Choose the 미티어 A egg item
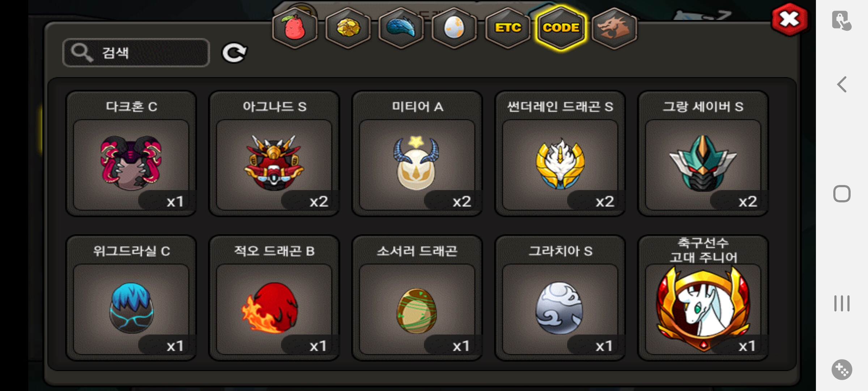The image size is (868, 391). pos(417,154)
